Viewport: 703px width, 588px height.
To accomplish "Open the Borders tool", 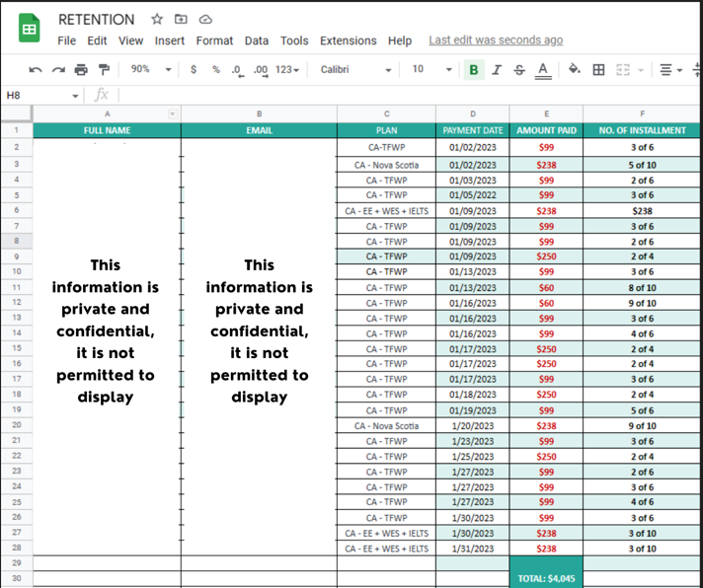I will coord(598,70).
